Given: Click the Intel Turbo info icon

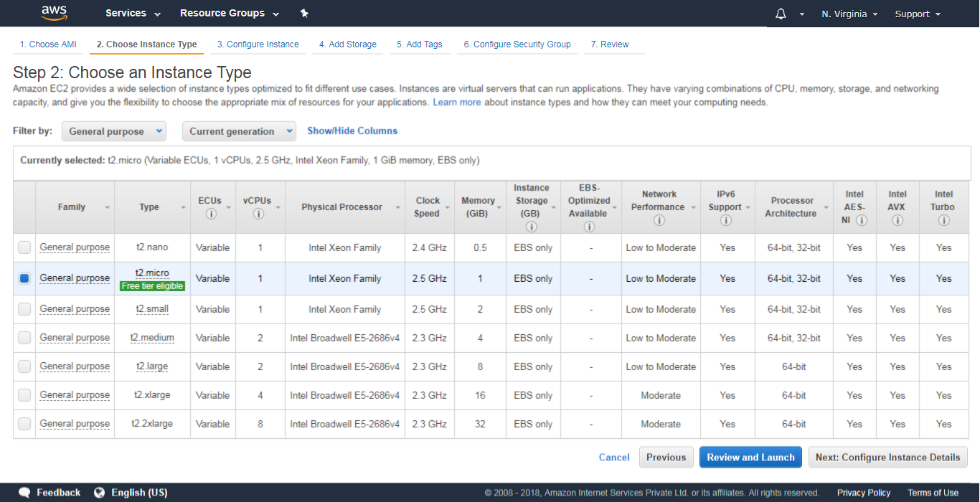Looking at the screenshot, I should (944, 220).
